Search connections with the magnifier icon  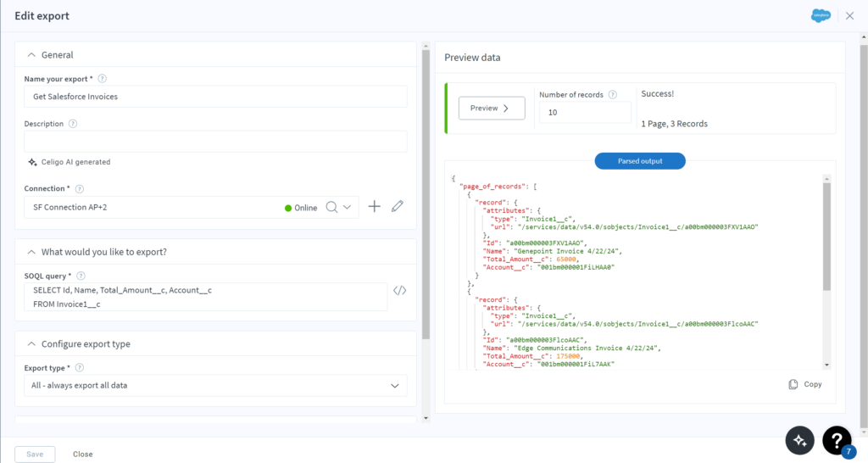click(x=331, y=207)
